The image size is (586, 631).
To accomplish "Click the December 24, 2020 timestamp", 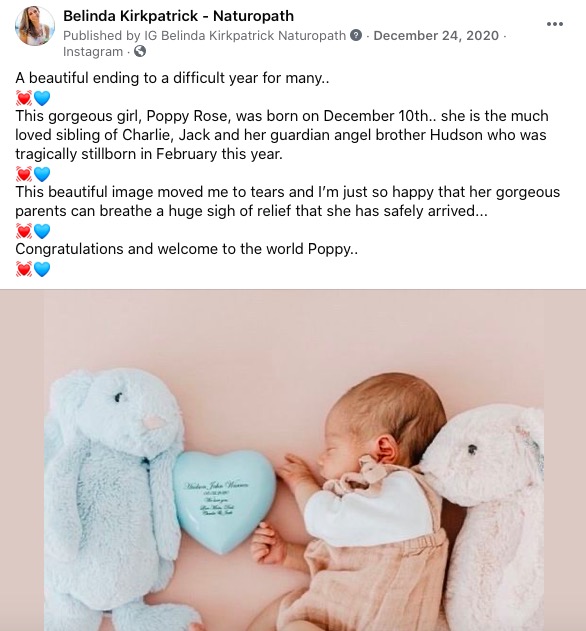I will click(x=436, y=35).
